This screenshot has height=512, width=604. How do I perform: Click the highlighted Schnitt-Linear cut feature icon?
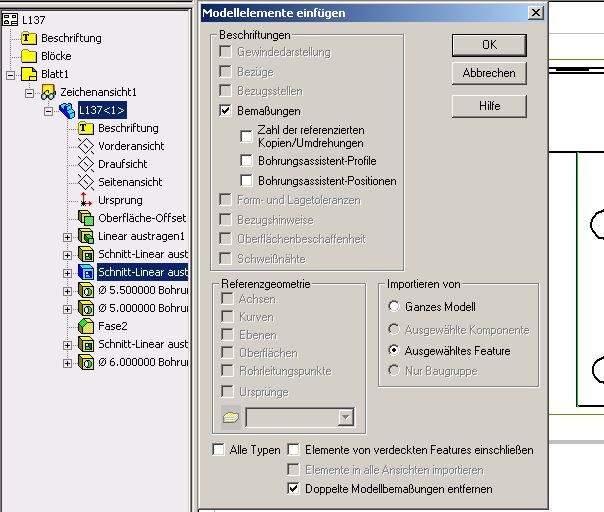[86, 272]
